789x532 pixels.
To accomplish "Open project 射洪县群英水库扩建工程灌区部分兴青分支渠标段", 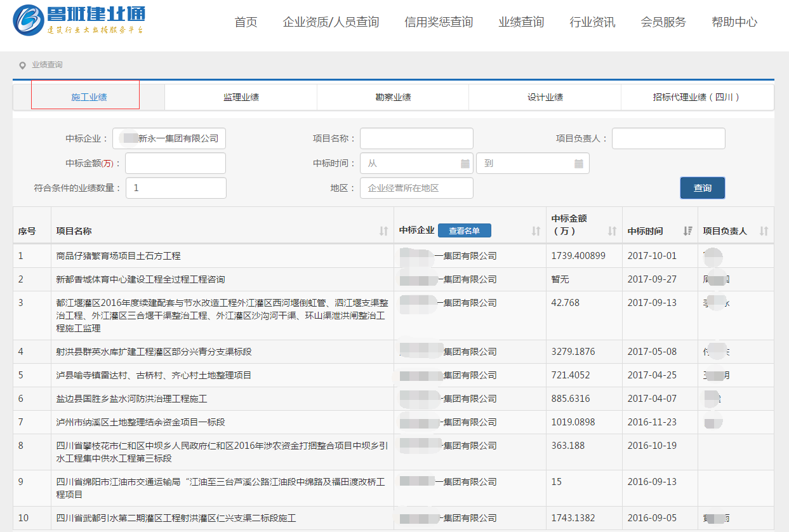I will coord(154,352).
